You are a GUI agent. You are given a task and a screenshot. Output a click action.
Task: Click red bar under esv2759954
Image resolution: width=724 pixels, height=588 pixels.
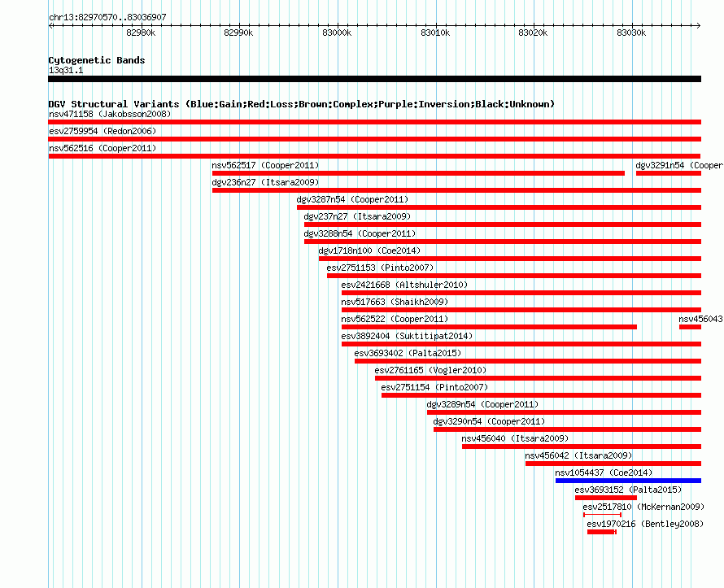(x=374, y=139)
